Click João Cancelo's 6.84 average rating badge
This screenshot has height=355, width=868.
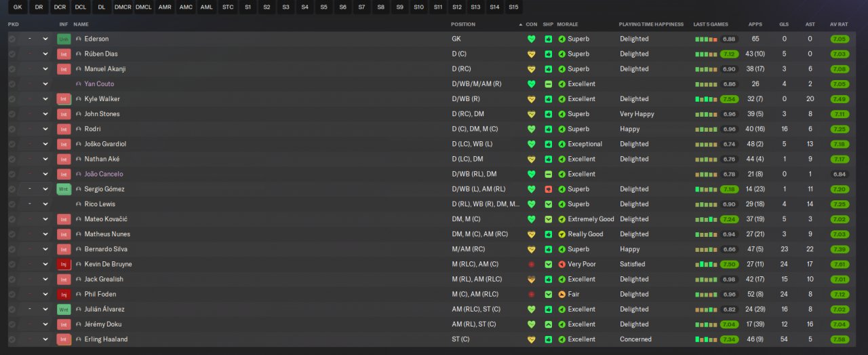coord(839,174)
